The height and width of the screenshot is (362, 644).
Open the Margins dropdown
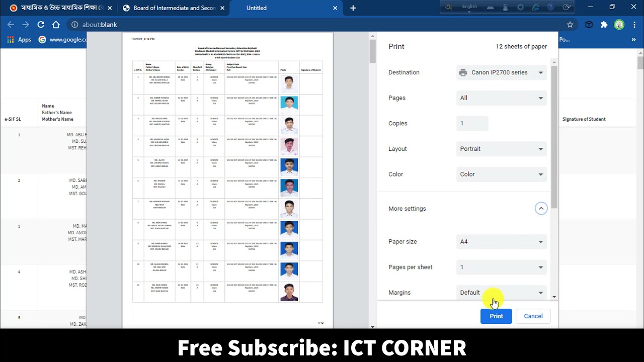coord(501,293)
